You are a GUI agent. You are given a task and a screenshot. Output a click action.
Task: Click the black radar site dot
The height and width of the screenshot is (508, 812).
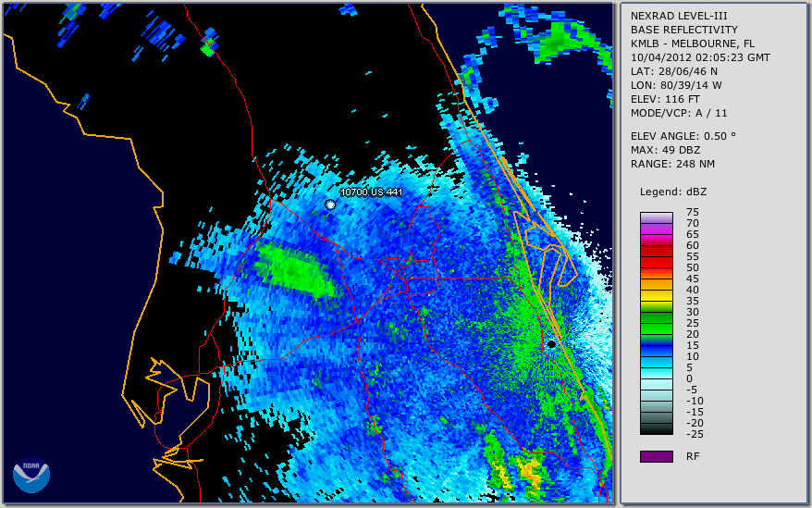(551, 343)
